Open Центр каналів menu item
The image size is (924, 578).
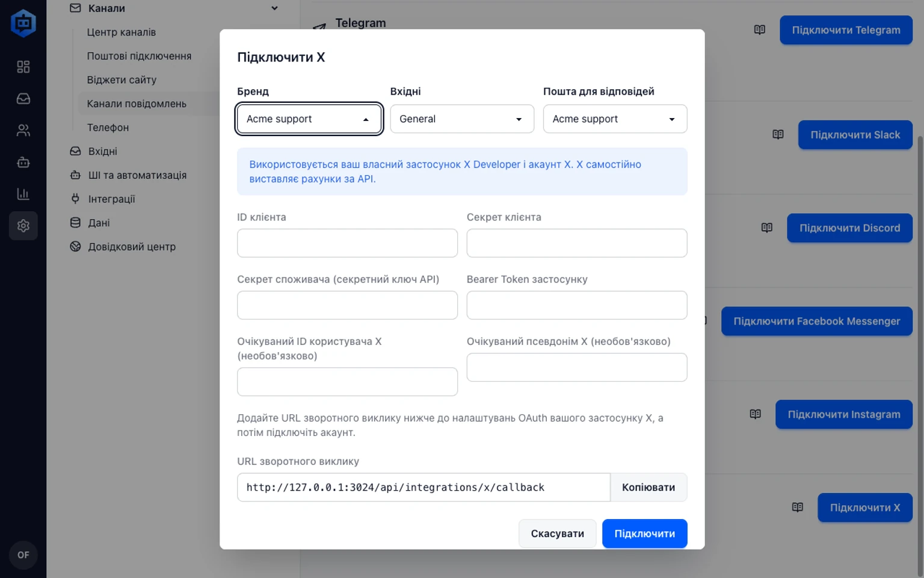coord(121,33)
